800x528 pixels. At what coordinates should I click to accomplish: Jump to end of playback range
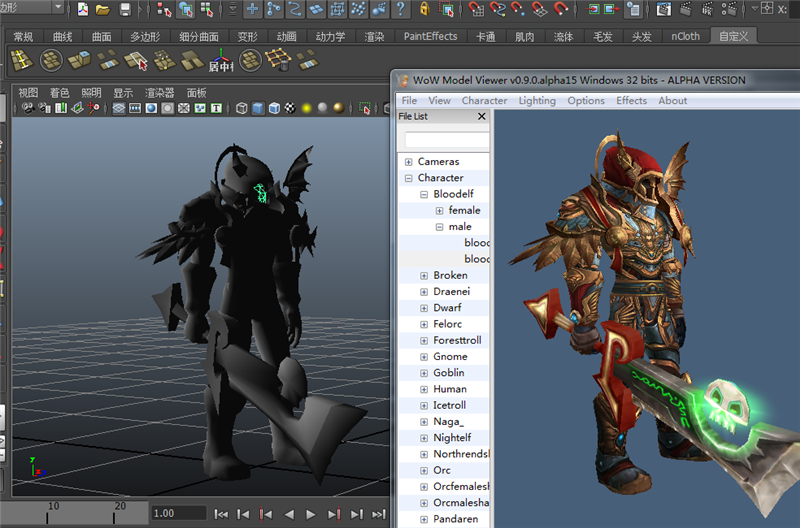click(377, 514)
